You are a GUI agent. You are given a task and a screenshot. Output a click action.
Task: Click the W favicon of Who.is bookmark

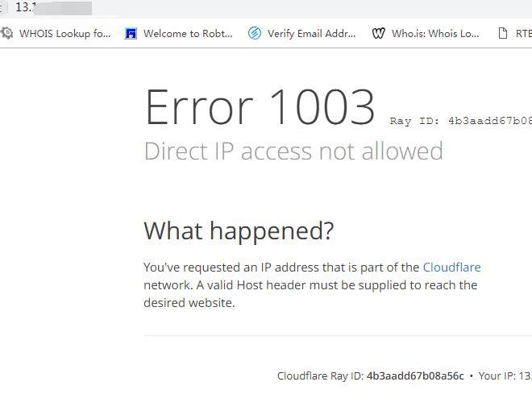tap(379, 33)
